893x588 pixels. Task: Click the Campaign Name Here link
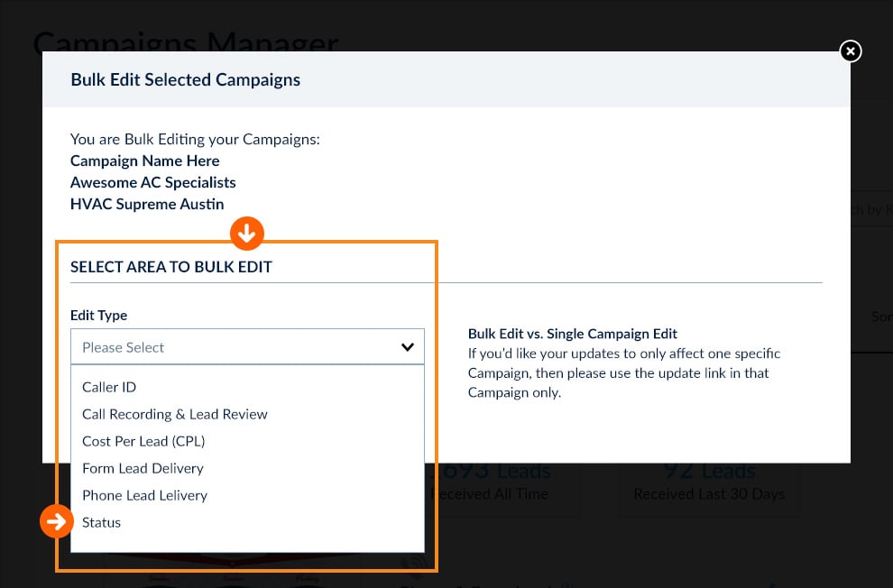pyautogui.click(x=144, y=161)
